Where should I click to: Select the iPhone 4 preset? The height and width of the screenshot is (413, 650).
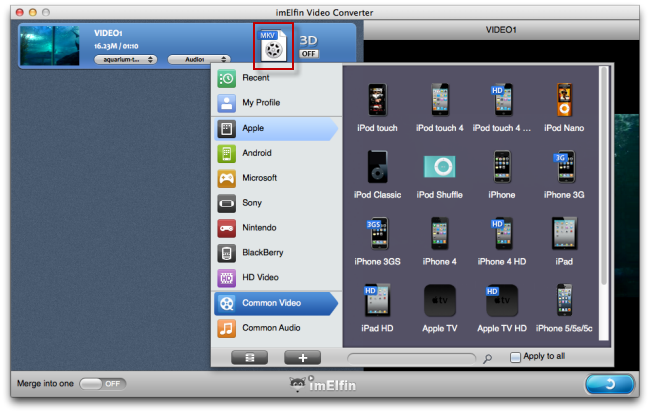439,241
